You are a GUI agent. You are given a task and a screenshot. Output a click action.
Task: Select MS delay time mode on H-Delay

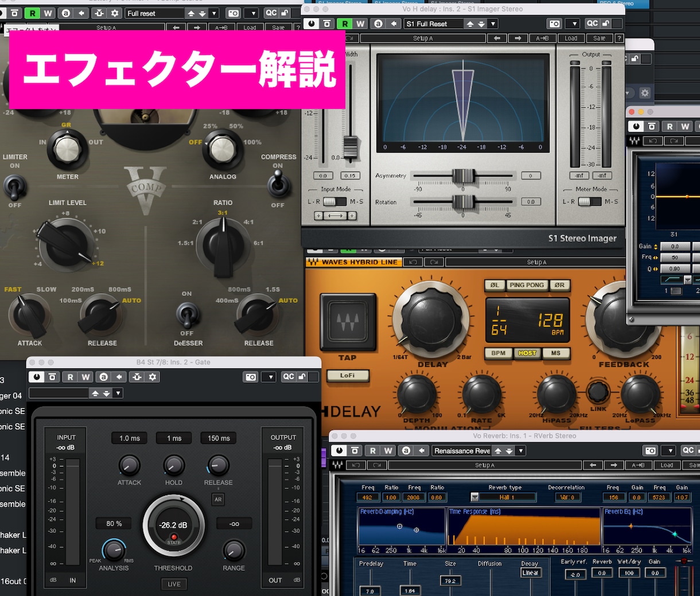point(555,353)
